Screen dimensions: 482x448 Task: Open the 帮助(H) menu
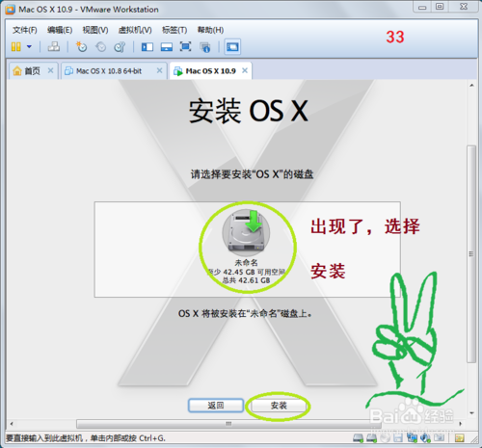click(210, 30)
